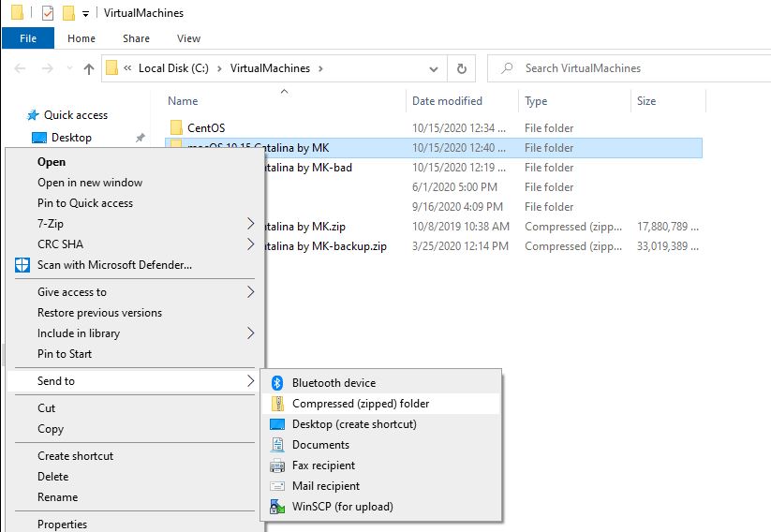The image size is (771, 532).
Task: Open the File tab
Action: click(x=28, y=38)
